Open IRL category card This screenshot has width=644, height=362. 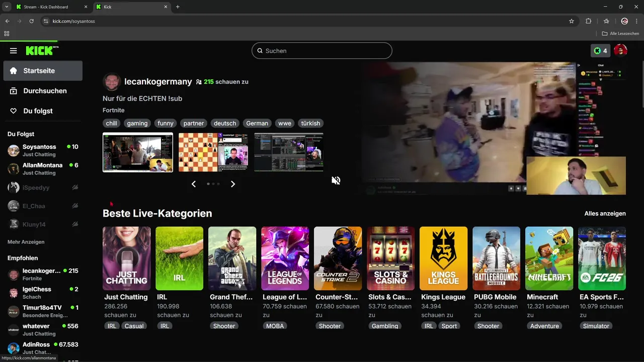(179, 258)
